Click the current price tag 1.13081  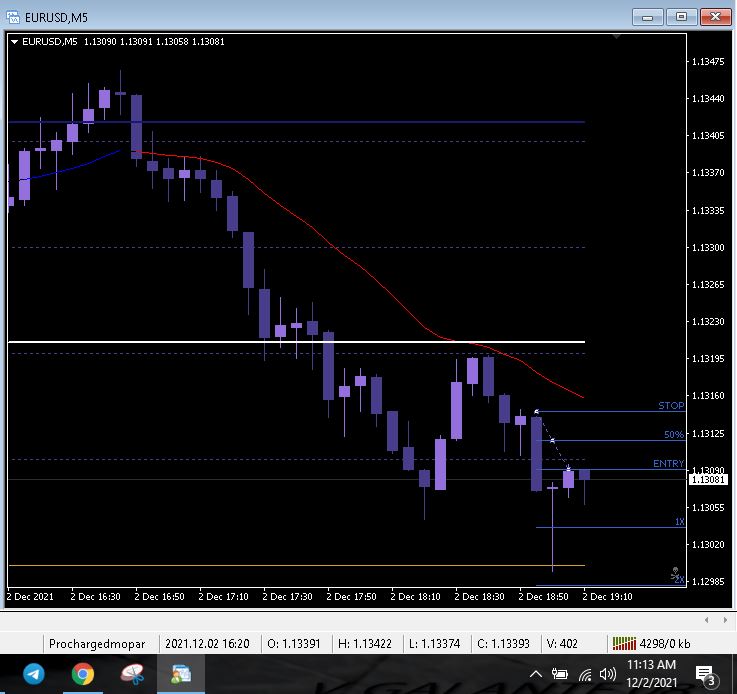coord(708,480)
